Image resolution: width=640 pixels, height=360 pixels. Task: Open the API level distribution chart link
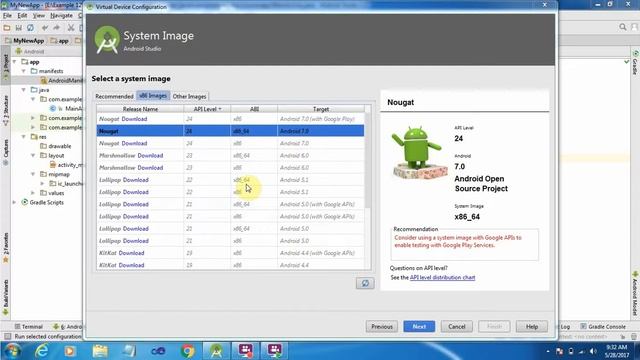pyautogui.click(x=442, y=278)
